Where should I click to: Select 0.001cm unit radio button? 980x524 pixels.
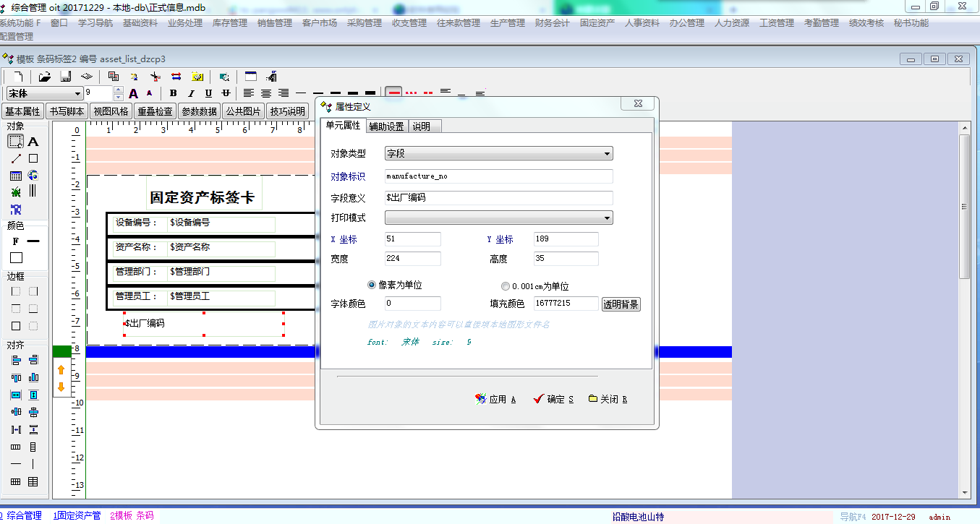506,286
